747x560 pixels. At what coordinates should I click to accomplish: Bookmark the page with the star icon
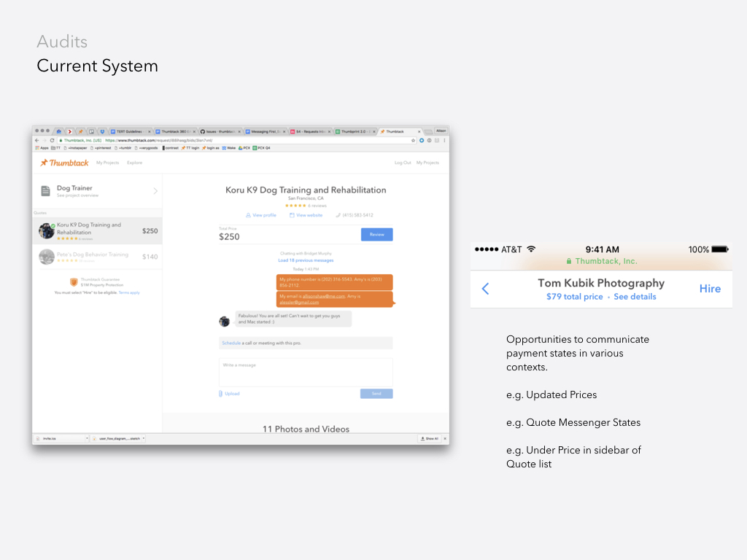[413, 141]
